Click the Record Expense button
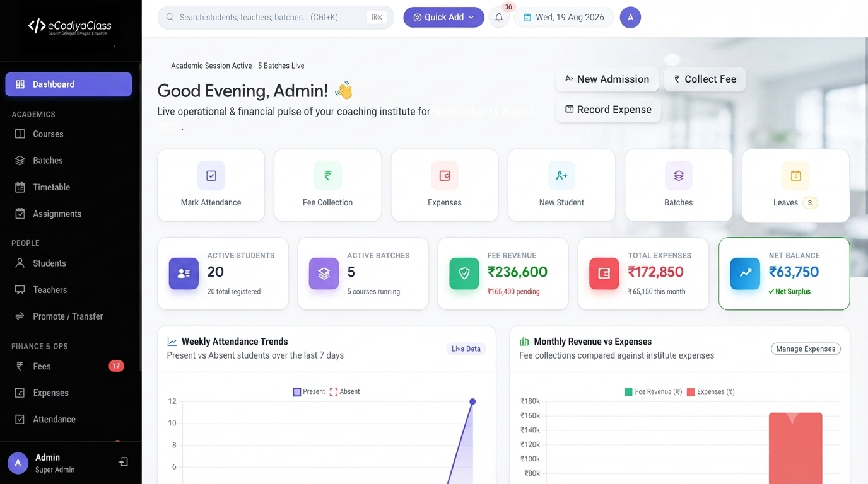Viewport: 868px width, 484px height. 608,110
